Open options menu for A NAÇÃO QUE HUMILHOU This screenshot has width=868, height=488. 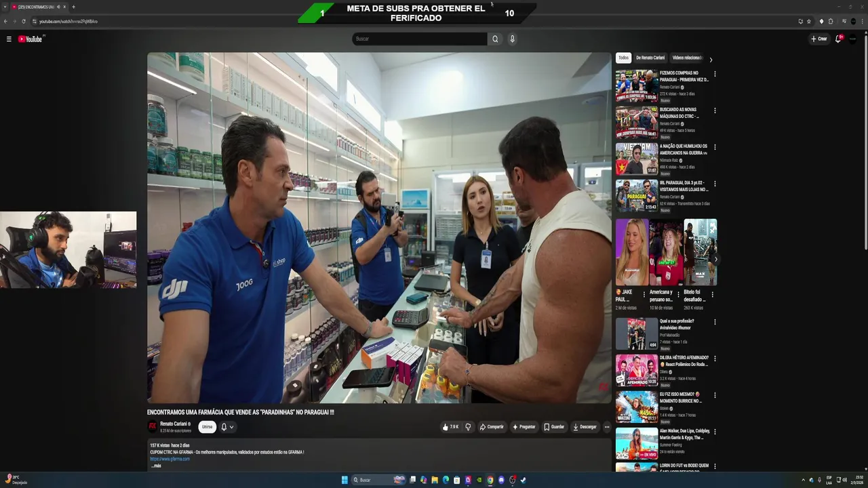pos(715,147)
